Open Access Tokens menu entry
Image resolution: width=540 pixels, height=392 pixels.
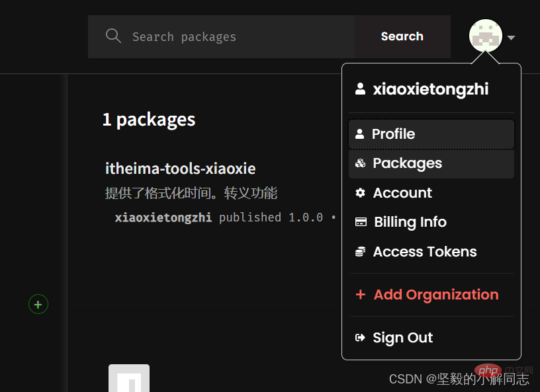coord(424,252)
